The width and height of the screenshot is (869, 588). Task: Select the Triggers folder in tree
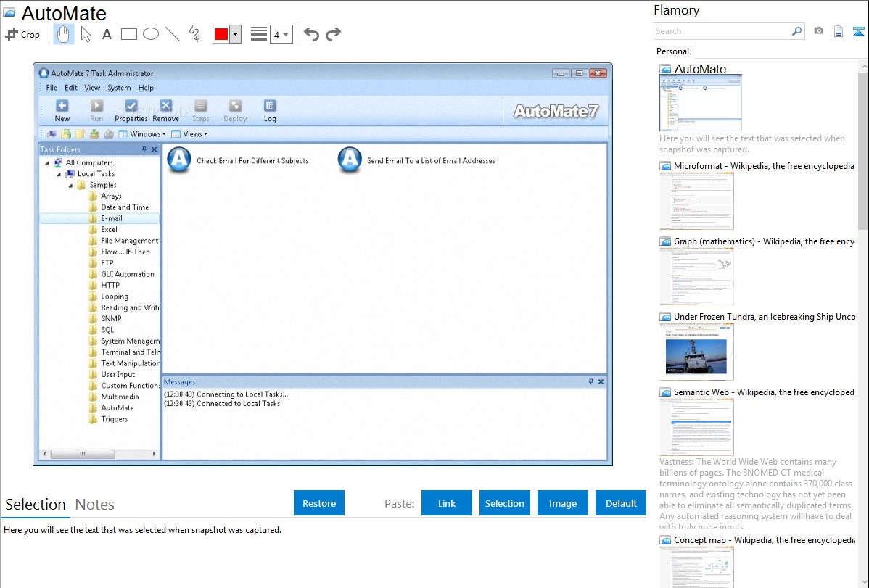pyautogui.click(x=114, y=419)
